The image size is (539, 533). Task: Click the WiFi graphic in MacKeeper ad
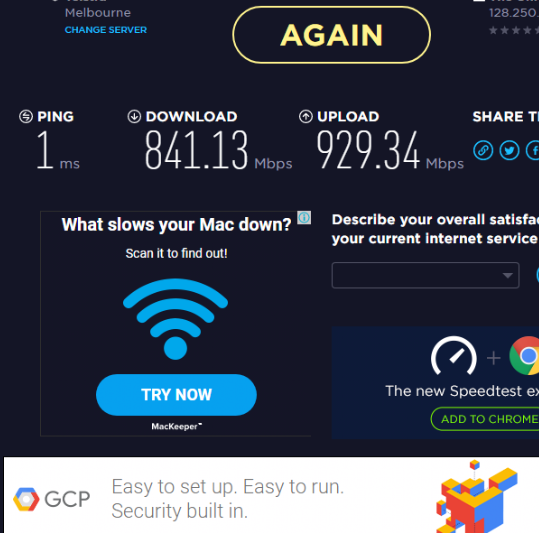pyautogui.click(x=175, y=319)
